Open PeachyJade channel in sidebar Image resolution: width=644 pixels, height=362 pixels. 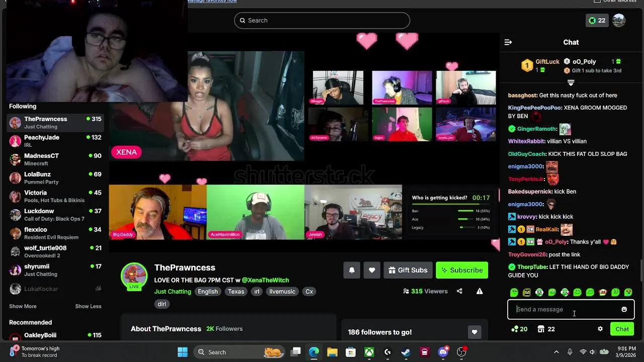click(x=55, y=141)
